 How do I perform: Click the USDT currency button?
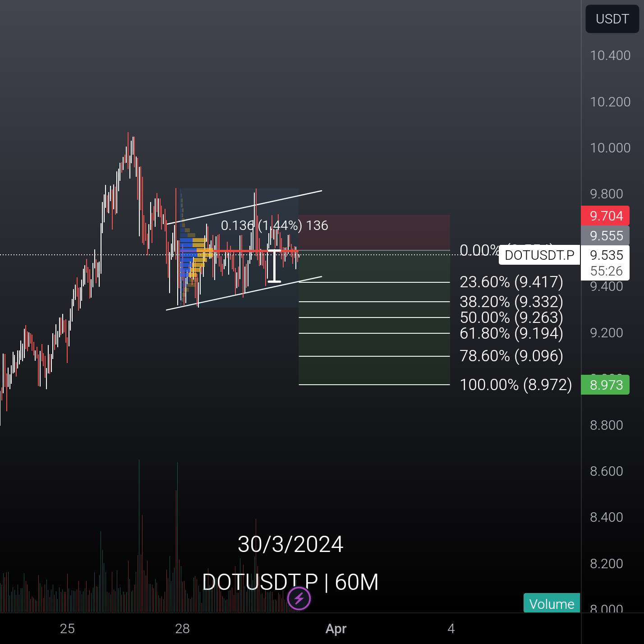tap(612, 19)
